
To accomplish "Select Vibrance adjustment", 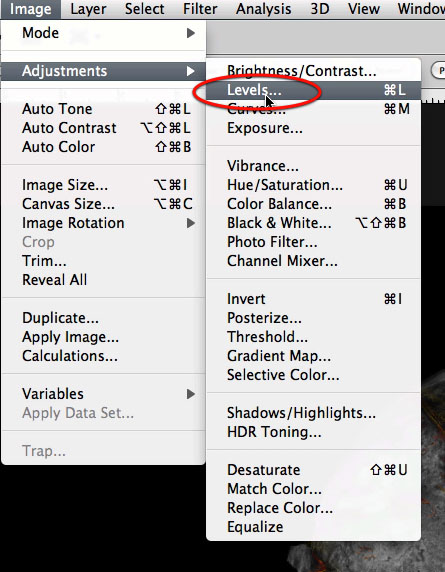I will pos(314,166).
